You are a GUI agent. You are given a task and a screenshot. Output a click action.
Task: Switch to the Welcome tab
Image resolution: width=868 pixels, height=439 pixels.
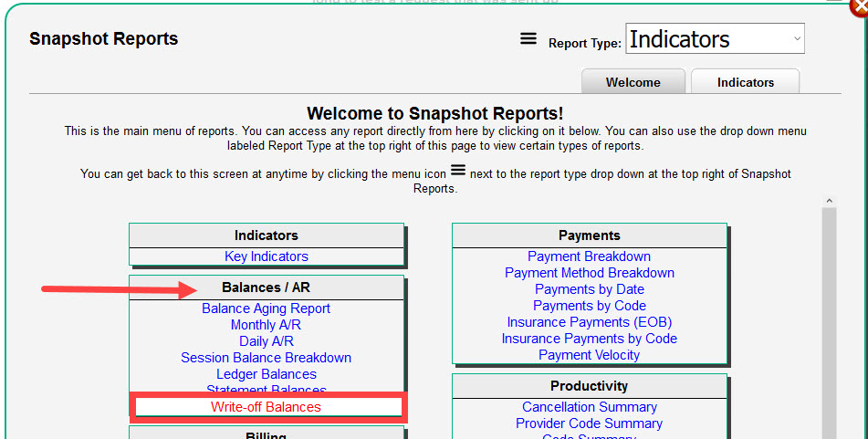[633, 82]
